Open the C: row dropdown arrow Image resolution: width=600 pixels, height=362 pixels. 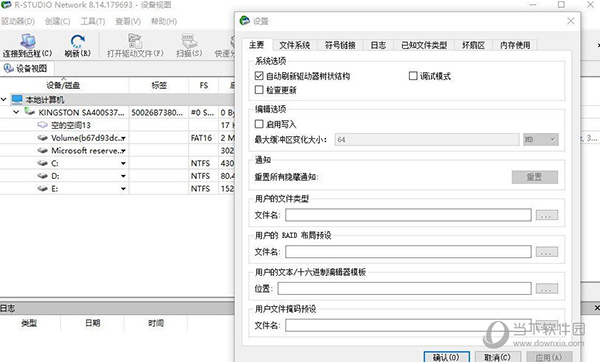click(123, 163)
